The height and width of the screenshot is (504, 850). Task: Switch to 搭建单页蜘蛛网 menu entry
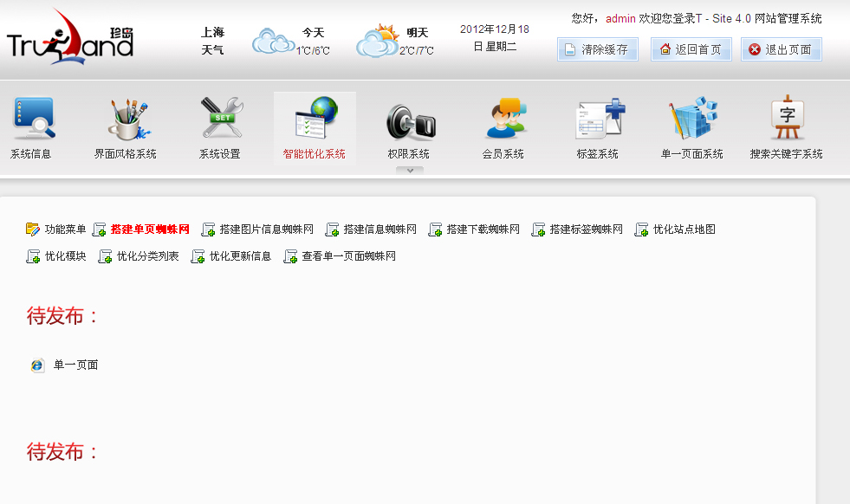(147, 229)
